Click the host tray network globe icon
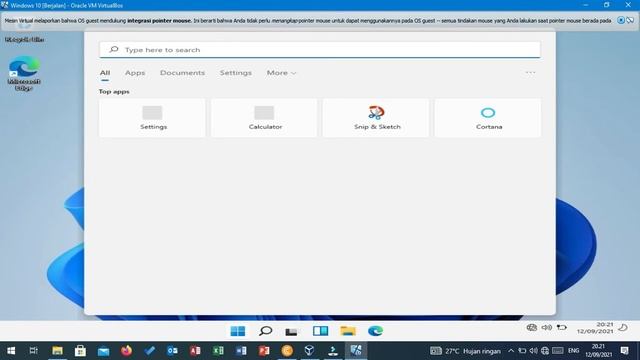Screen dimensions: 640x360 coord(545,351)
